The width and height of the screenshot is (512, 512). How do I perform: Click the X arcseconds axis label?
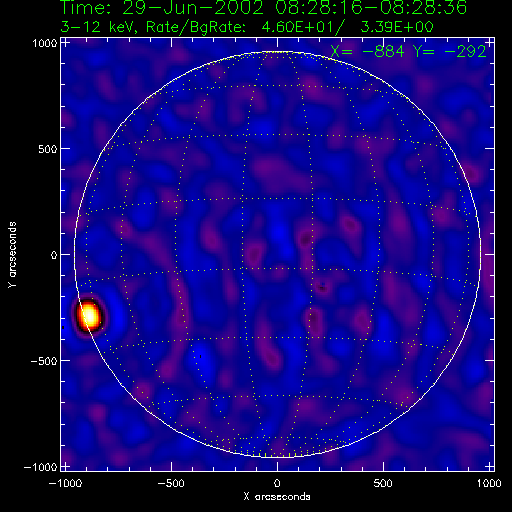(x=277, y=497)
